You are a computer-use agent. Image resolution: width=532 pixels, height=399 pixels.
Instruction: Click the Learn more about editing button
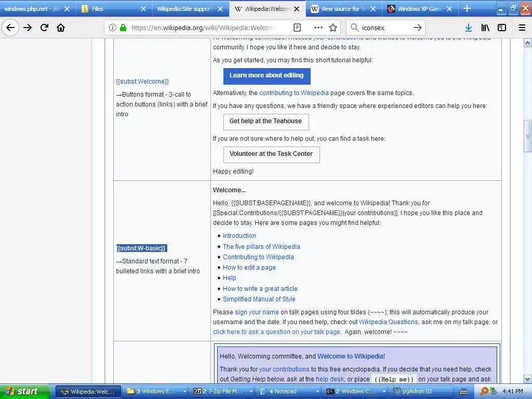[x=267, y=76]
